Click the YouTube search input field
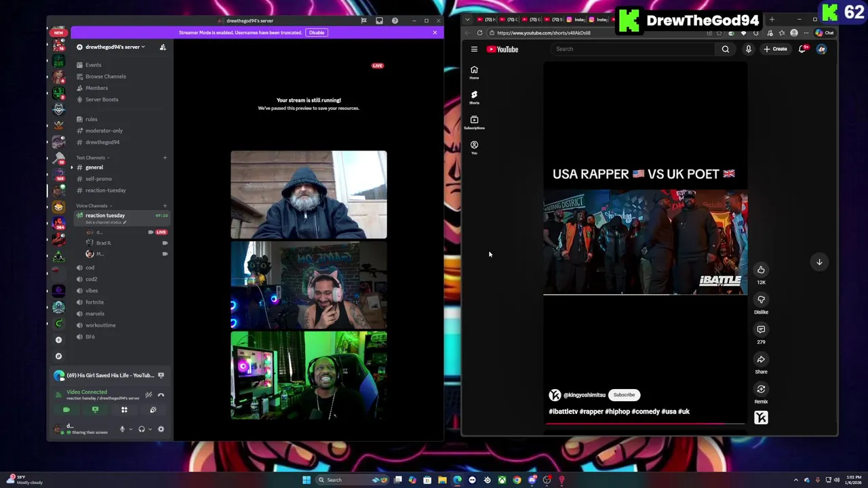Viewport: 868px width, 488px height. 632,49
